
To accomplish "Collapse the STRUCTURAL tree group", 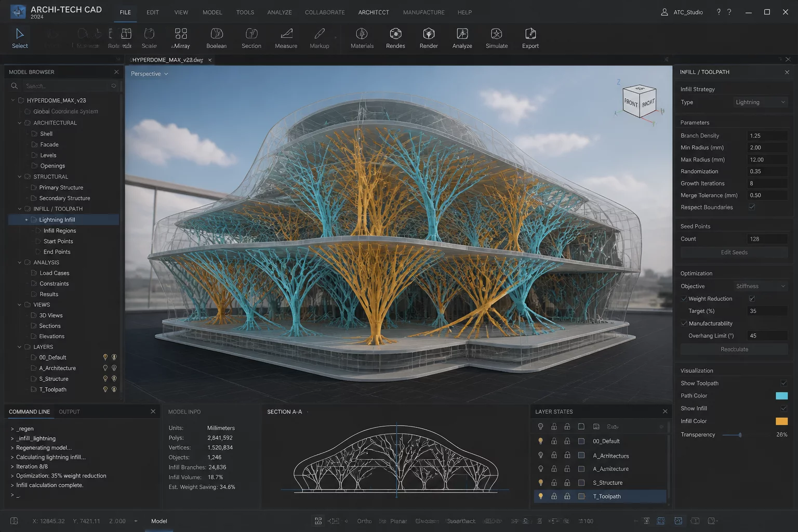I will click(20, 177).
